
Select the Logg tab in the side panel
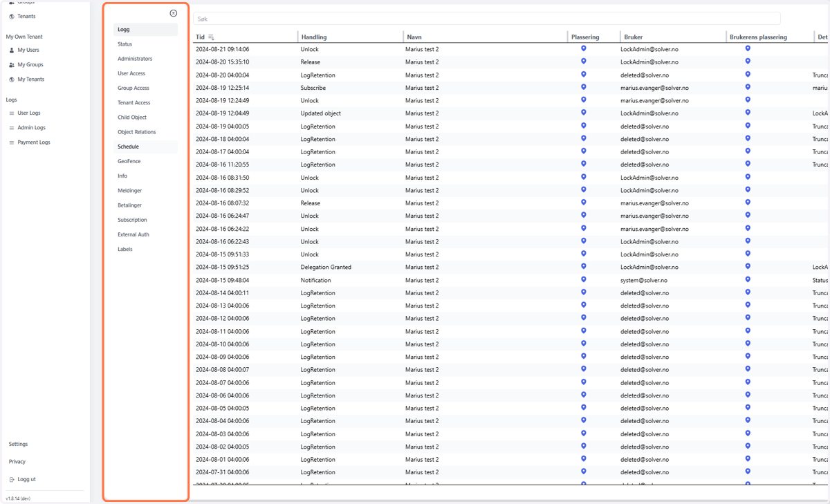point(145,30)
